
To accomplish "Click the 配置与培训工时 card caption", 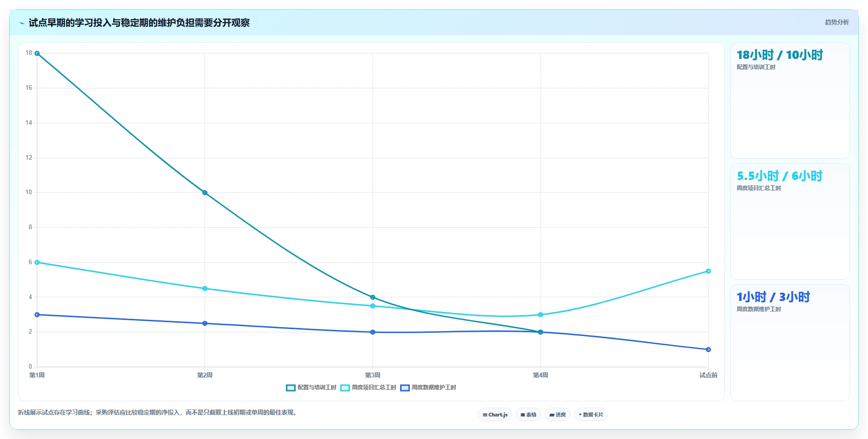I will [x=756, y=67].
